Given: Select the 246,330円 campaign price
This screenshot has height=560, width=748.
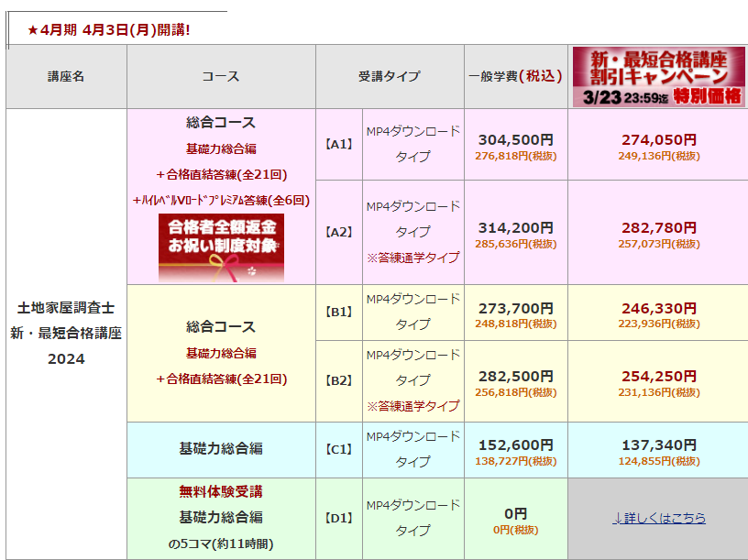Looking at the screenshot, I should click(659, 309).
